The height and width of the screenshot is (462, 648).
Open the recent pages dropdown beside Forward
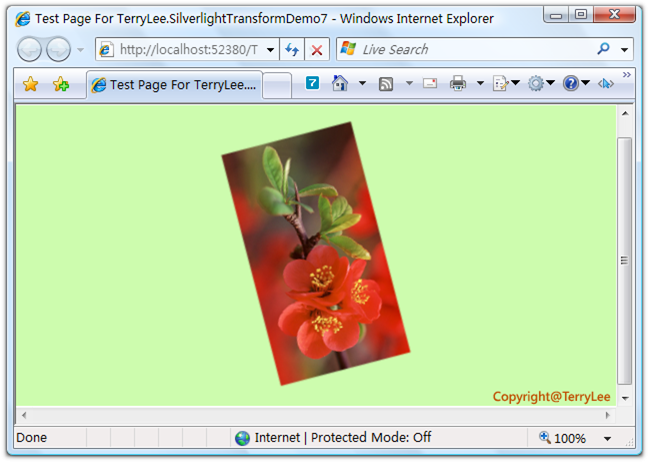coord(81,50)
